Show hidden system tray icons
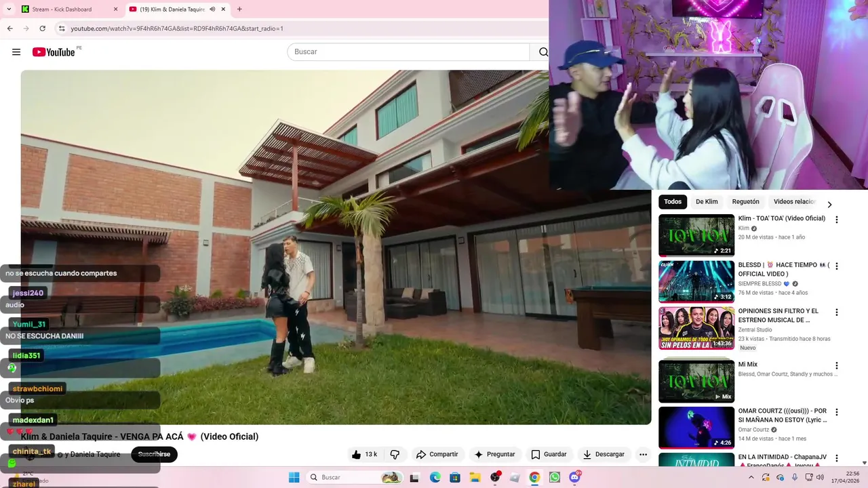868x488 pixels. 751,477
